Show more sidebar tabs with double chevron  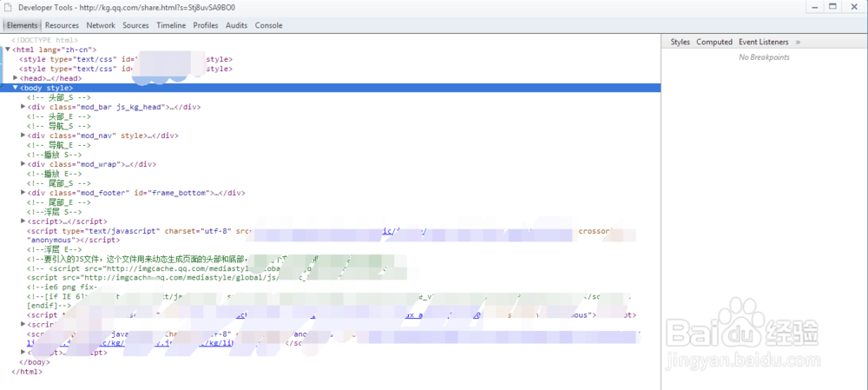point(799,42)
